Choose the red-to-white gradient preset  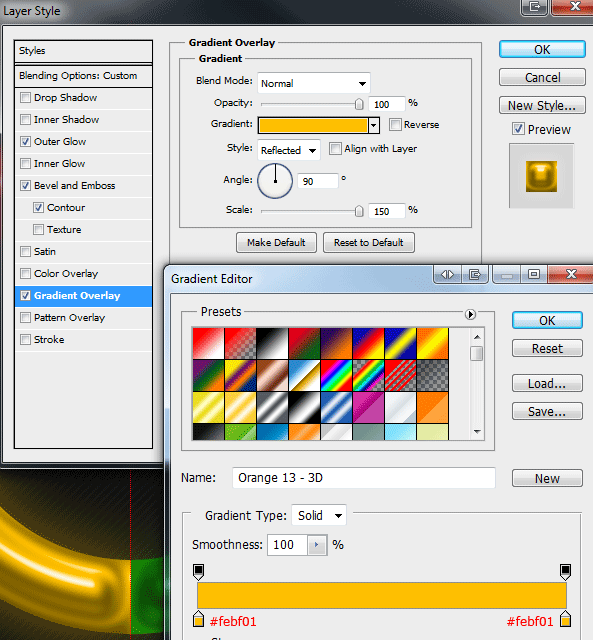coord(208,343)
